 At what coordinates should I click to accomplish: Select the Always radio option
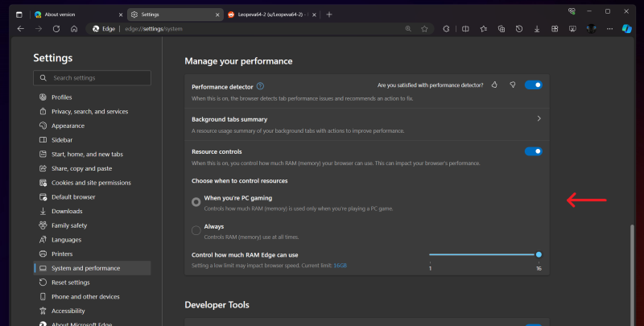(196, 230)
